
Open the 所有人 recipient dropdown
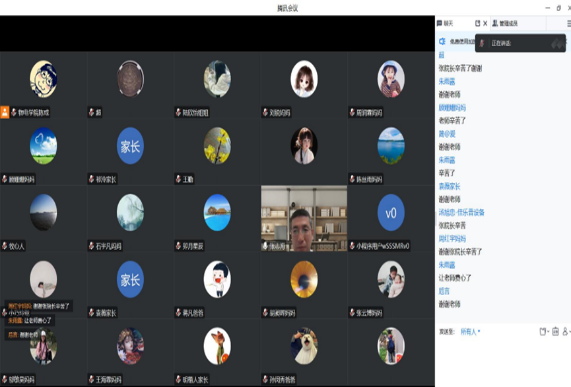point(470,332)
